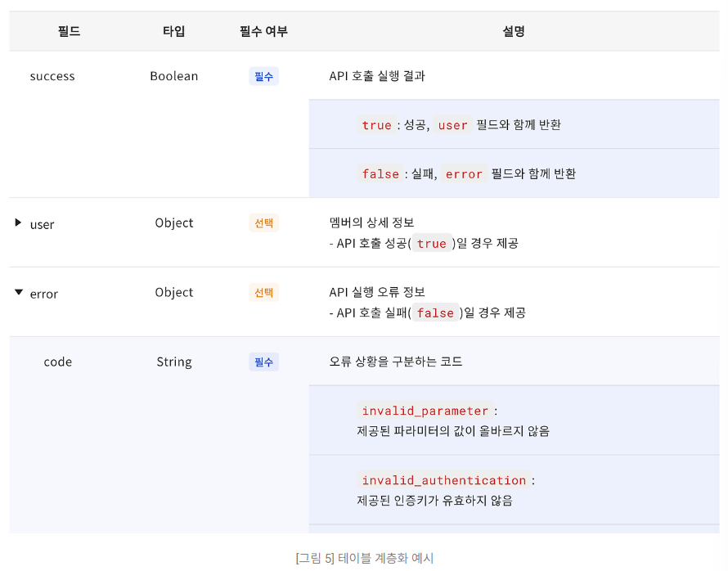The width and height of the screenshot is (728, 571).
Task: Expand the user row disclosure triangle
Action: [x=18, y=223]
